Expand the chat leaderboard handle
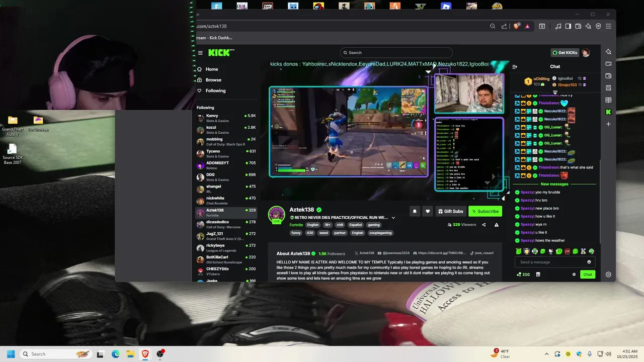This screenshot has width=644, height=362. (x=555, y=93)
